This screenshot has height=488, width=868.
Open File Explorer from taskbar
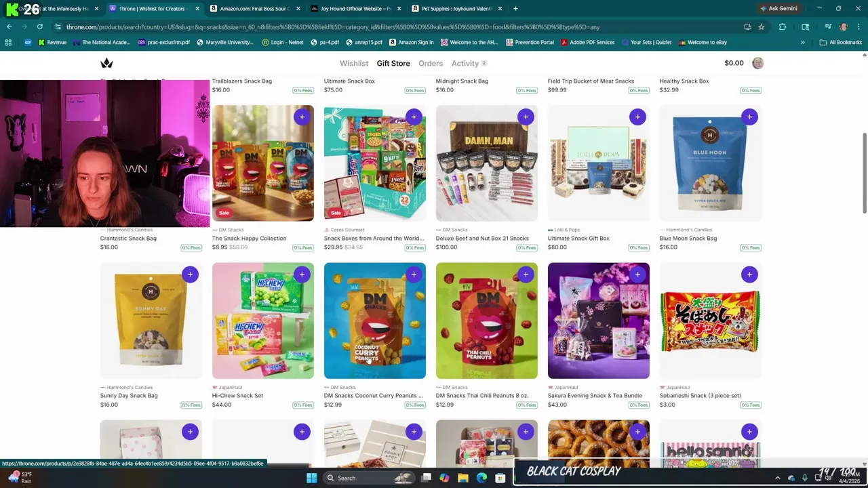(x=463, y=478)
